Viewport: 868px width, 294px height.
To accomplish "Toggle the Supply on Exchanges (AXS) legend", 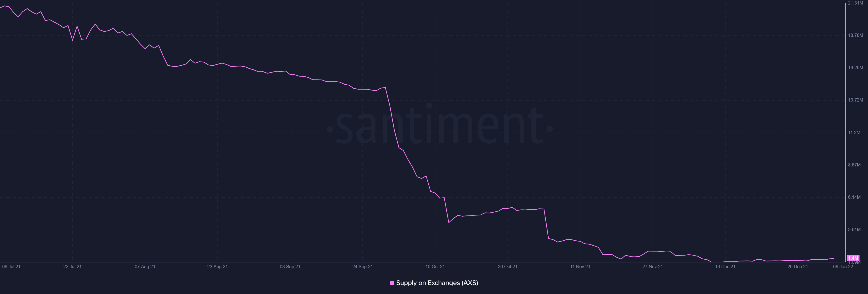I will (x=437, y=283).
